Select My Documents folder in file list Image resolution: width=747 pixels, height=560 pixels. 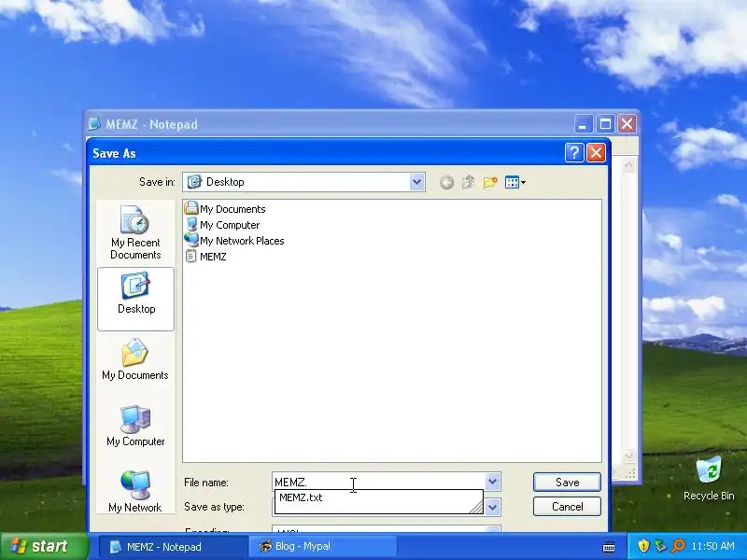(225, 208)
